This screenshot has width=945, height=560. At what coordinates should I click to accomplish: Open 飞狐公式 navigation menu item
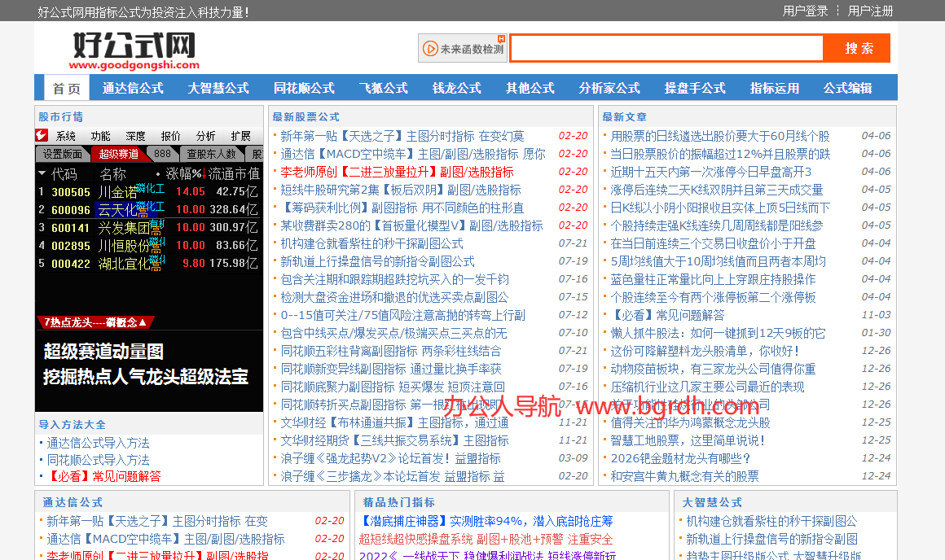point(384,88)
